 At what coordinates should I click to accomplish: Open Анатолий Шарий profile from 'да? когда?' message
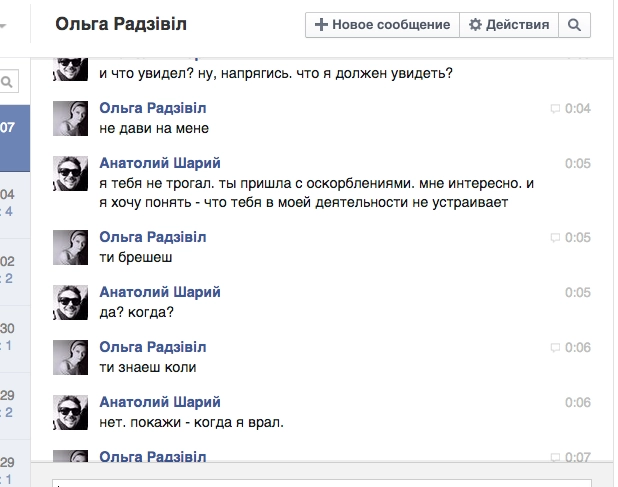pos(160,292)
